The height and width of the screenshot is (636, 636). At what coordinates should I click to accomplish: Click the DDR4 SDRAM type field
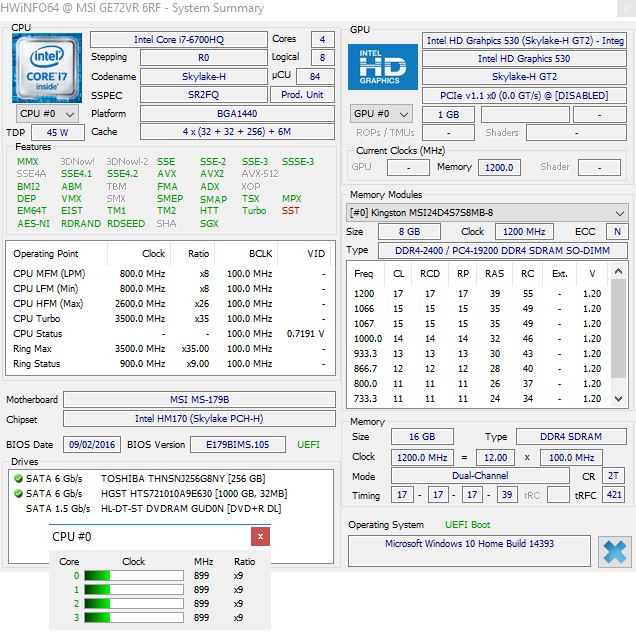[x=571, y=437]
